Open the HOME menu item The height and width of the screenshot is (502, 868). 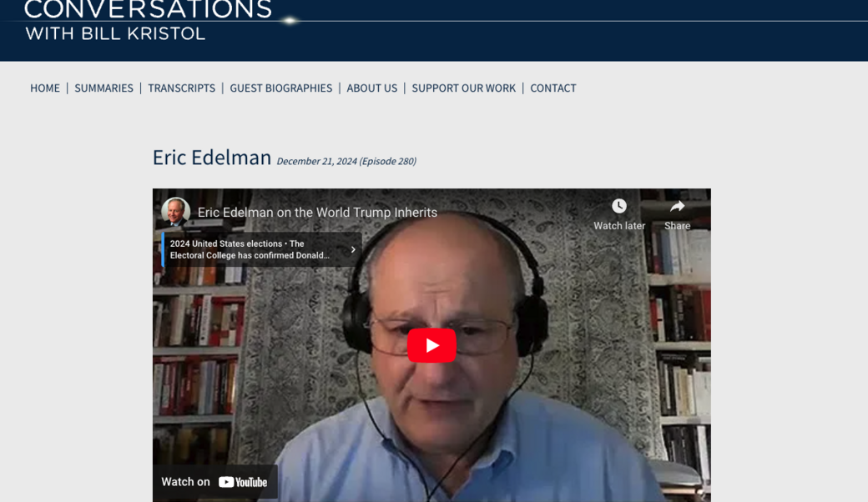[x=45, y=88]
